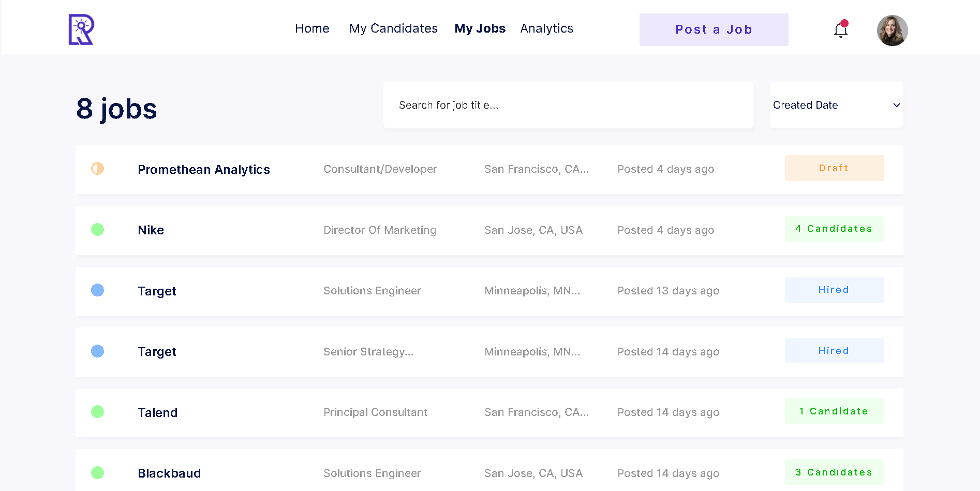Click the purple R logo icon
Screen dimensions: 980x491
coord(81,29)
